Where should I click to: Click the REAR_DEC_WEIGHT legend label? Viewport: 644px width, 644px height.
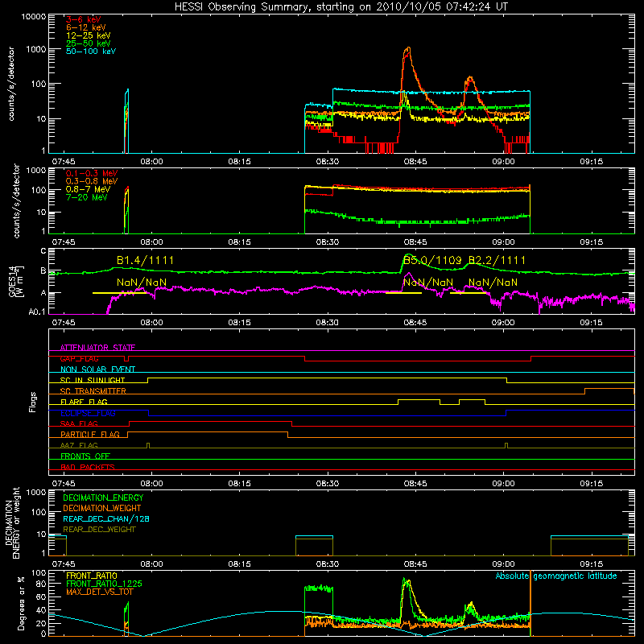[x=99, y=530]
